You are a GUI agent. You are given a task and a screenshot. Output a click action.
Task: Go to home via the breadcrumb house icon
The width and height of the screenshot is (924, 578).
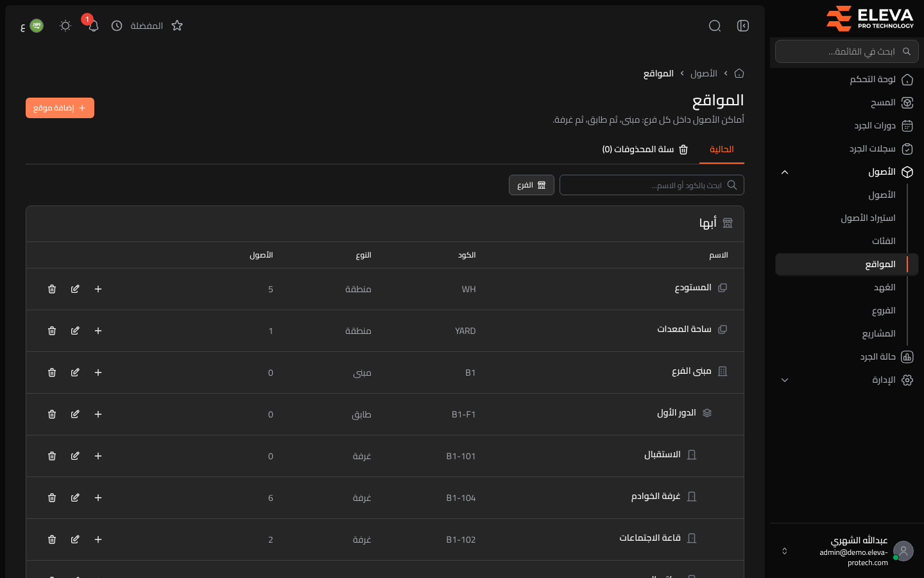pyautogui.click(x=739, y=73)
